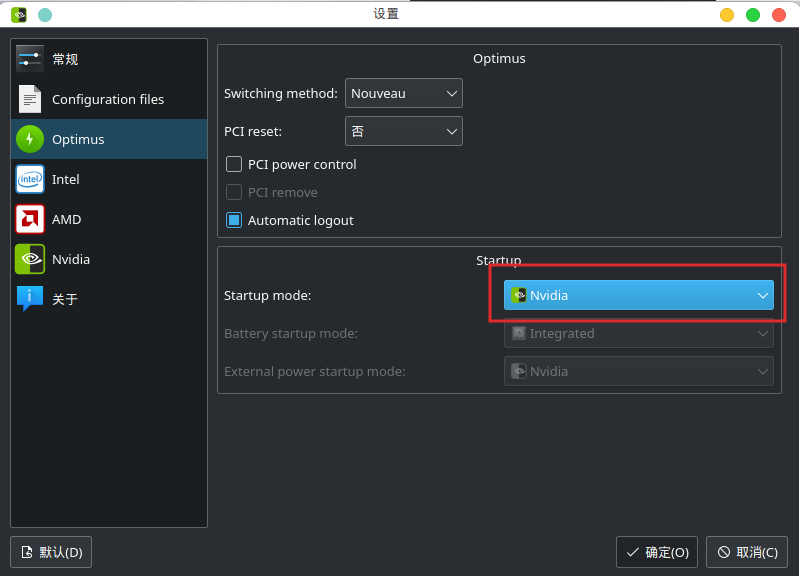The image size is (800, 576).
Task: Click the red AMD logo icon
Action: tap(30, 219)
